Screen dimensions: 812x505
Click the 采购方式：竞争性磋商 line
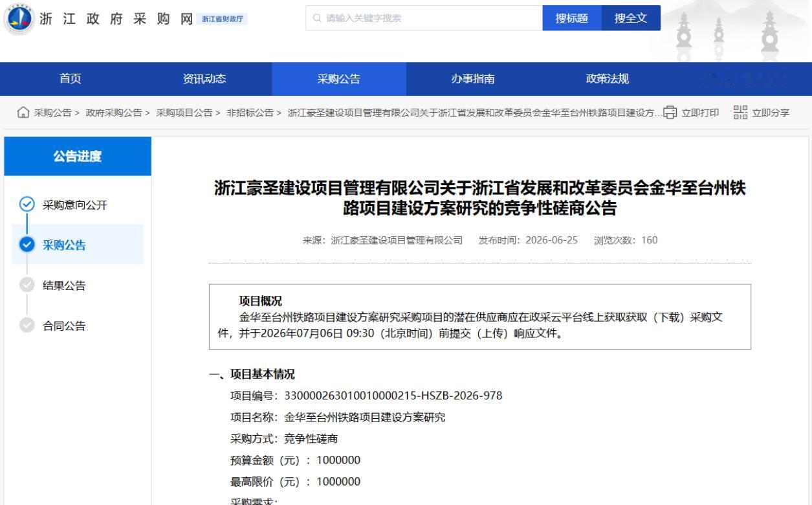284,439
